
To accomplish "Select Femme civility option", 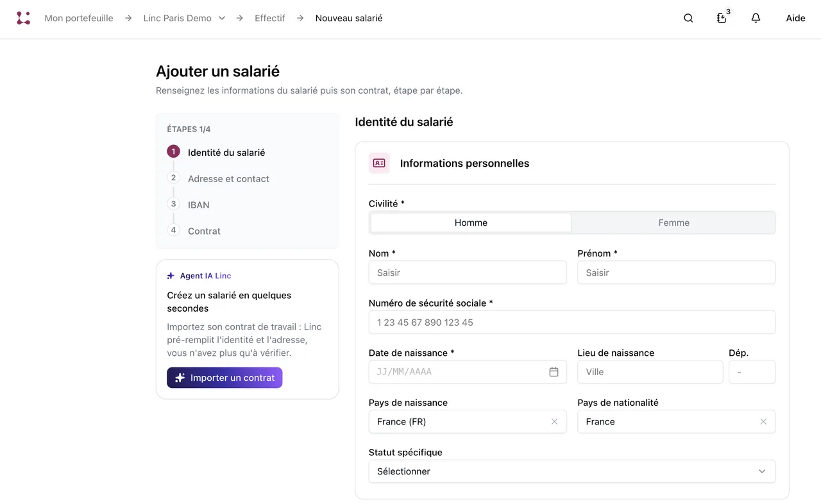I will tap(673, 223).
